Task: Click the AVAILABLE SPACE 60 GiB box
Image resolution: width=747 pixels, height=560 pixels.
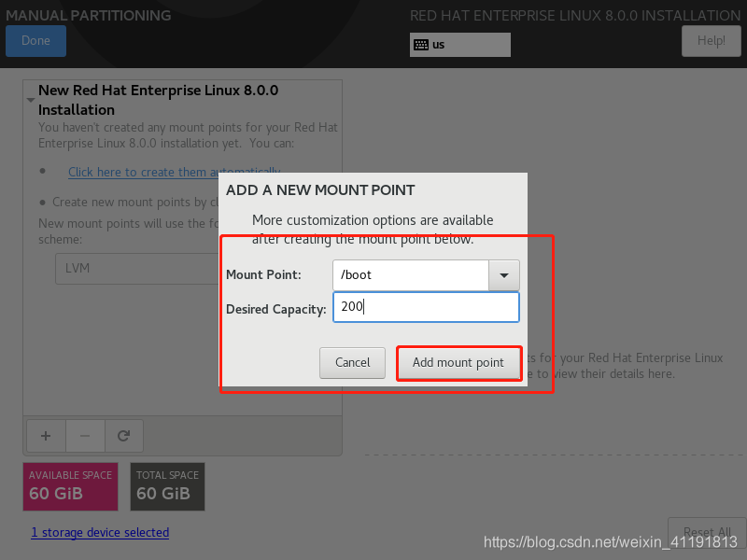Action: pyautogui.click(x=71, y=486)
